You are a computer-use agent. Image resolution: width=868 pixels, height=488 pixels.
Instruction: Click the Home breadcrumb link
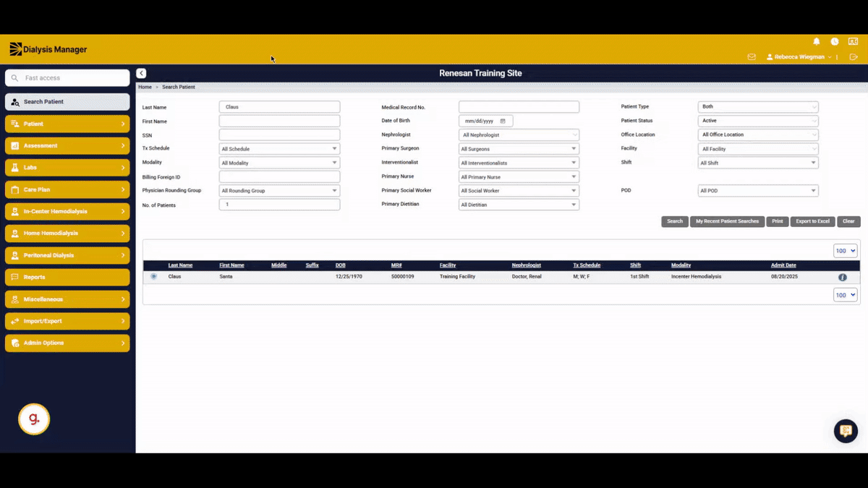pyautogui.click(x=145, y=87)
